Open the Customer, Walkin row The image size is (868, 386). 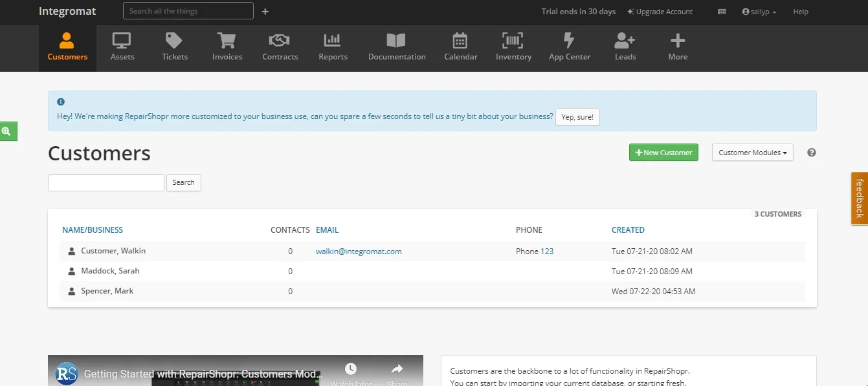coord(432,252)
